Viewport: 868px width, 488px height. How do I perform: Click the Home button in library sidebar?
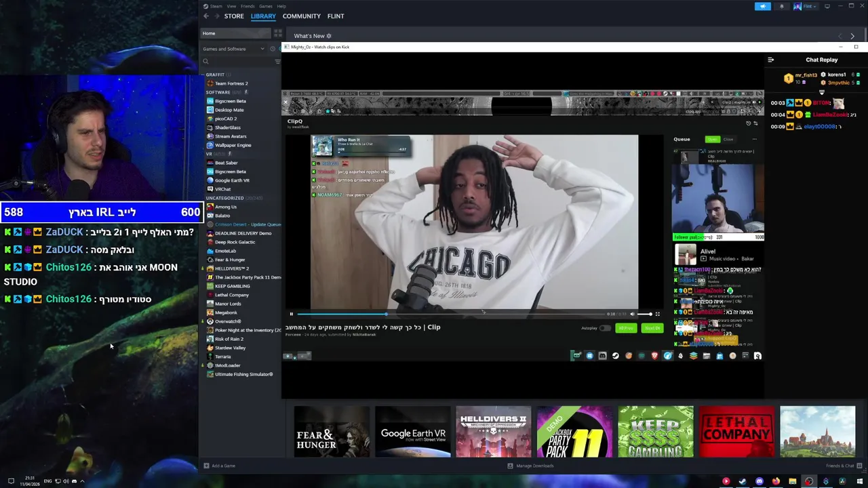click(x=236, y=33)
